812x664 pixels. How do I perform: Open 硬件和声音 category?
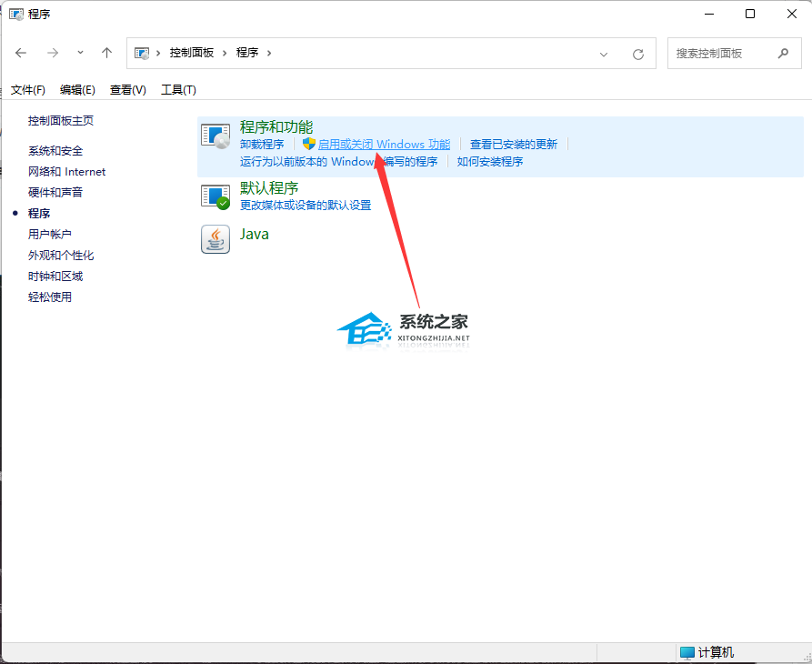pos(55,193)
